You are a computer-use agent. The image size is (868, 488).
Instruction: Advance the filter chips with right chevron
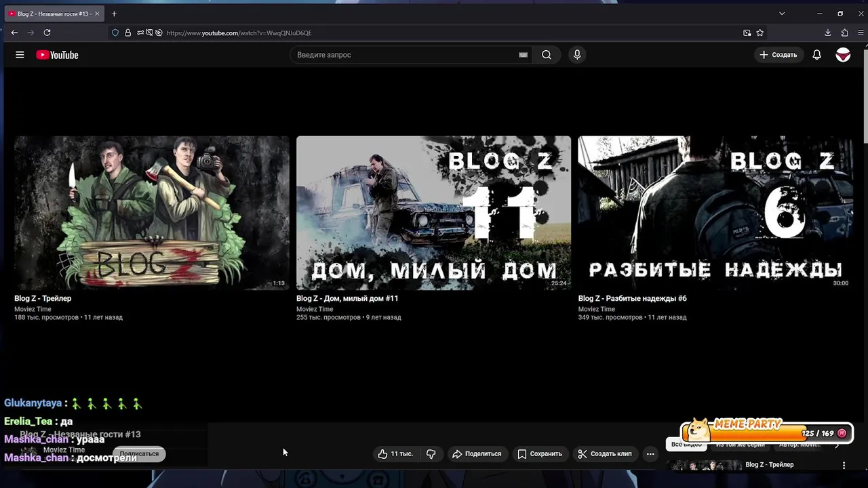pyautogui.click(x=837, y=445)
